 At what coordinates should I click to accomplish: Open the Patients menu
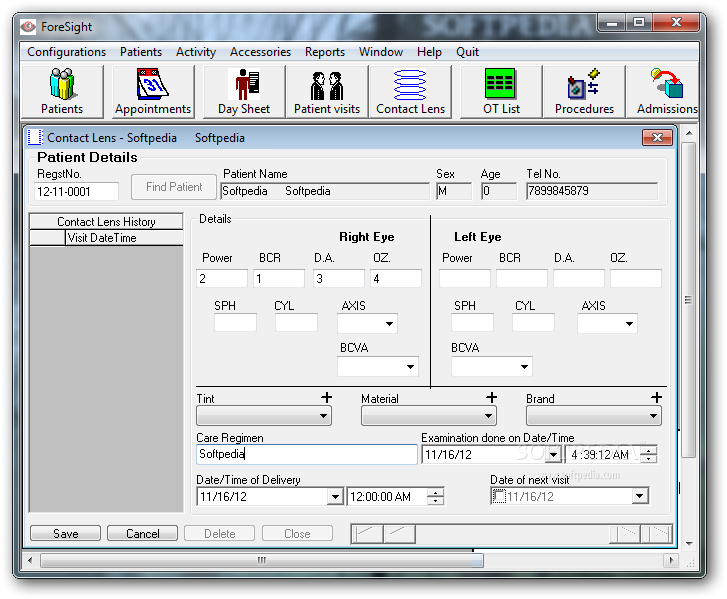coord(141,52)
